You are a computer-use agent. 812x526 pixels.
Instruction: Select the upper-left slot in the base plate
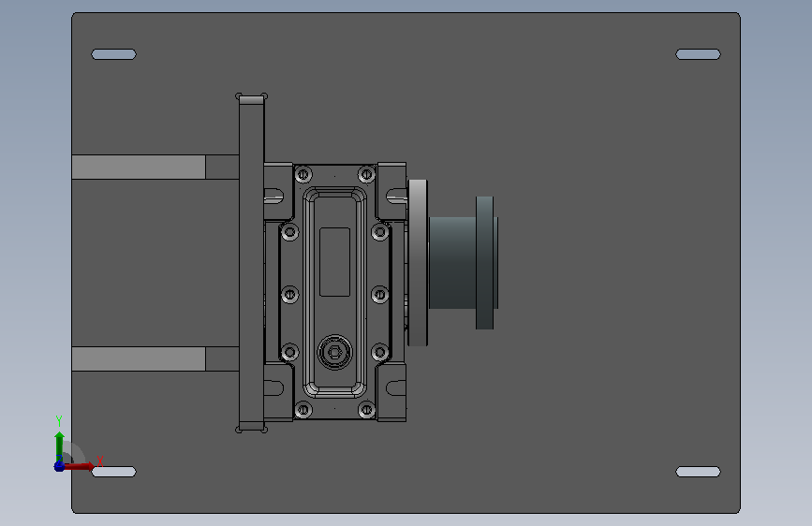pos(113,54)
